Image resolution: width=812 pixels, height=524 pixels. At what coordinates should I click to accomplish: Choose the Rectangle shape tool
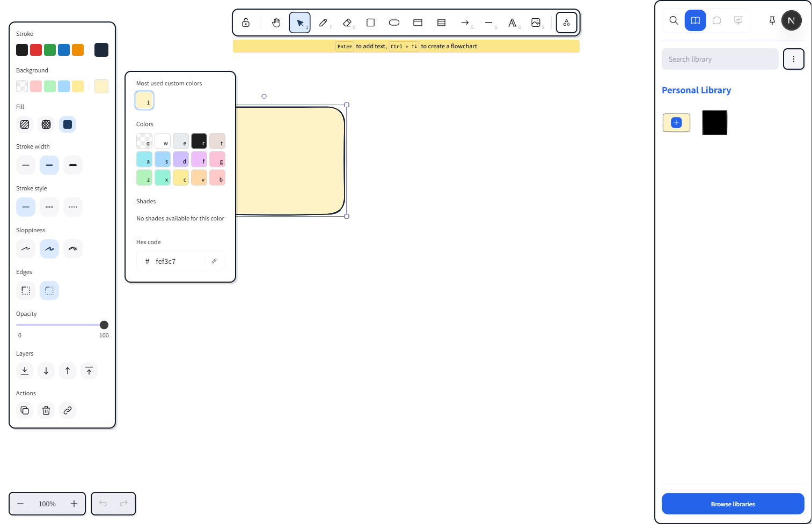(370, 23)
